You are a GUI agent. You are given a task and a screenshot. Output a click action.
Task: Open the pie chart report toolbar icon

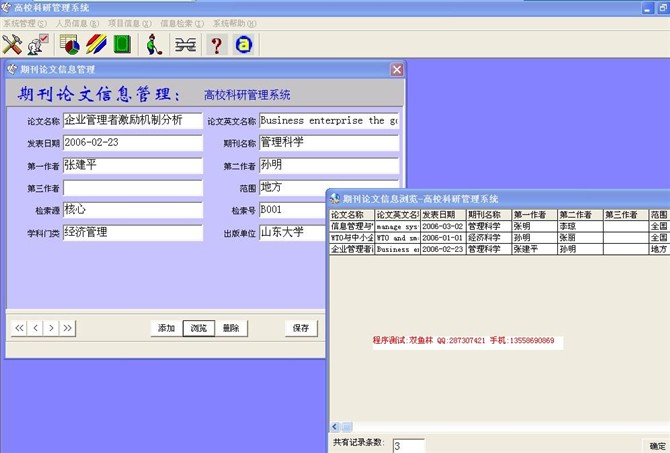click(x=70, y=44)
